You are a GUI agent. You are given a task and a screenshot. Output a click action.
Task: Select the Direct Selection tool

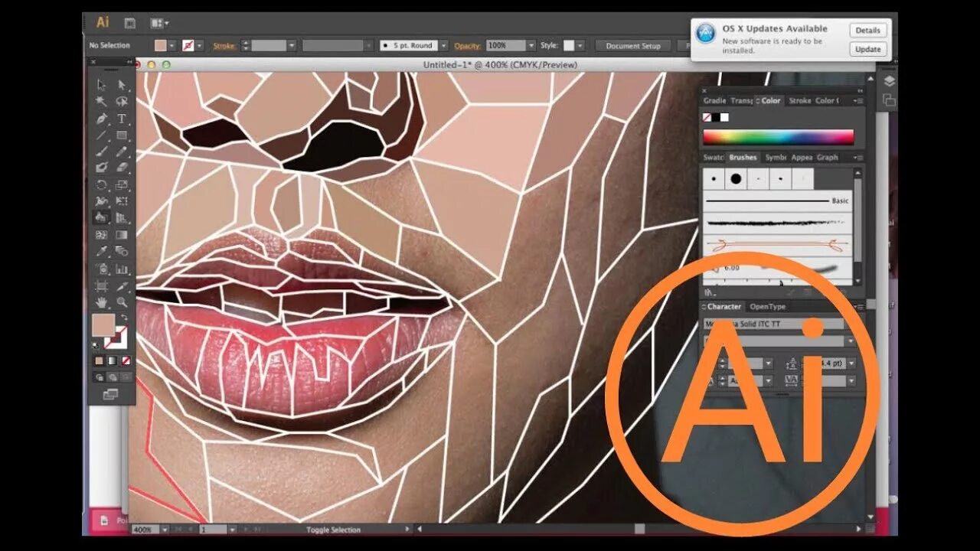[122, 84]
